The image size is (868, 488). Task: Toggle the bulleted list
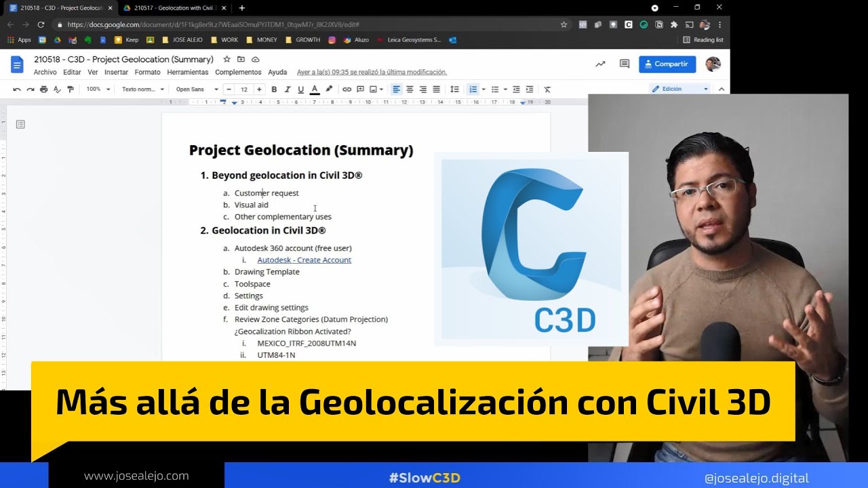pyautogui.click(x=495, y=89)
